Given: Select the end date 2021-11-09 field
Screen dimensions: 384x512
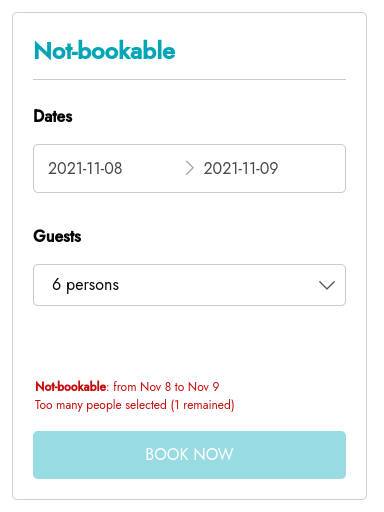Looking at the screenshot, I should tap(241, 168).
